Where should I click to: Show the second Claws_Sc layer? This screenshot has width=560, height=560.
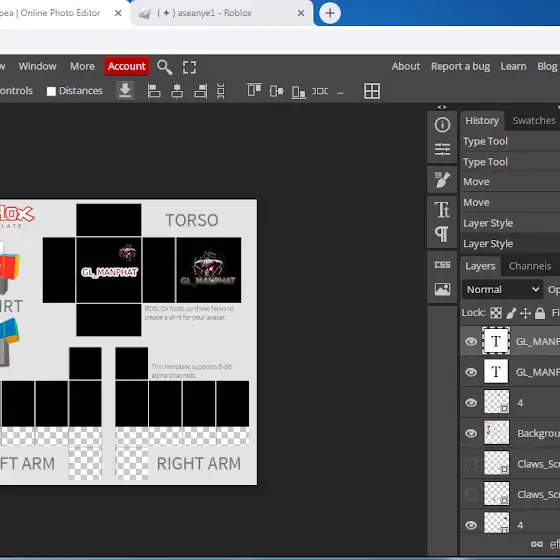[x=471, y=494]
